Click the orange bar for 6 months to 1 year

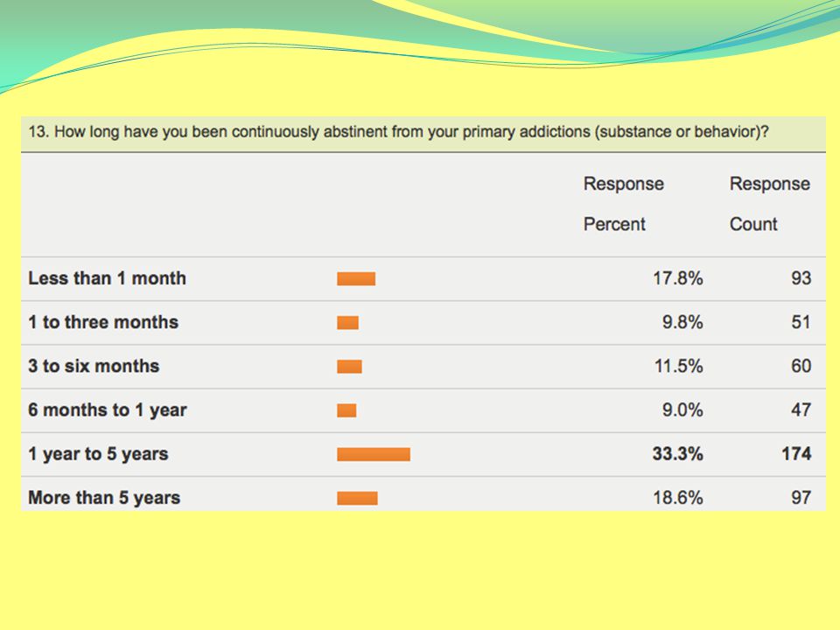(346, 410)
